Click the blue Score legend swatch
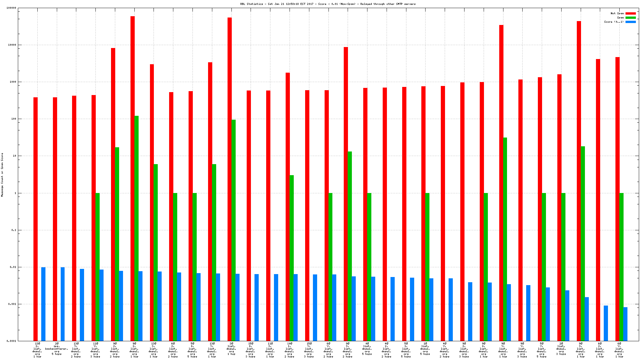The height and width of the screenshot is (362, 644). pyautogui.click(x=630, y=22)
